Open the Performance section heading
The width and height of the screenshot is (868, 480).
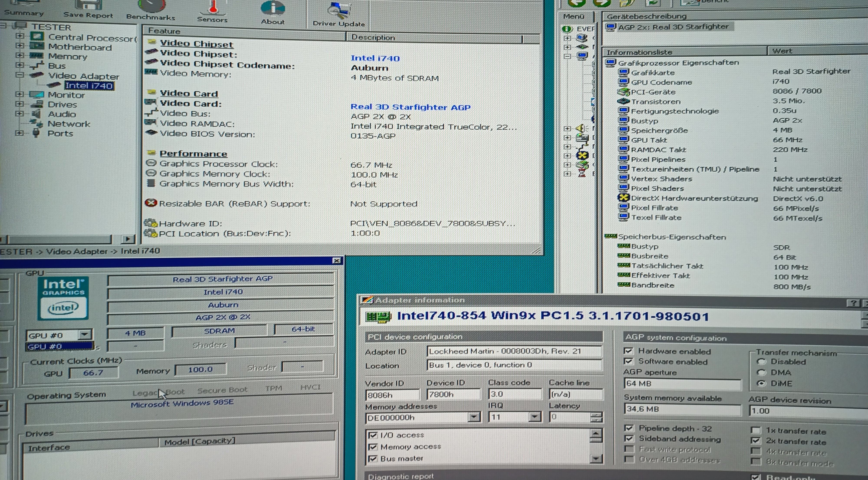tap(193, 154)
